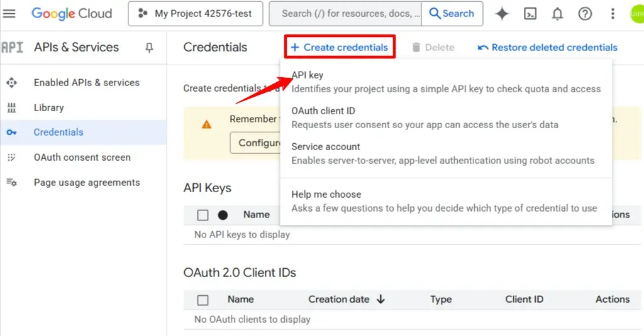This screenshot has width=644, height=336.
Task: Click Restore deleted credentials link
Action: click(548, 47)
